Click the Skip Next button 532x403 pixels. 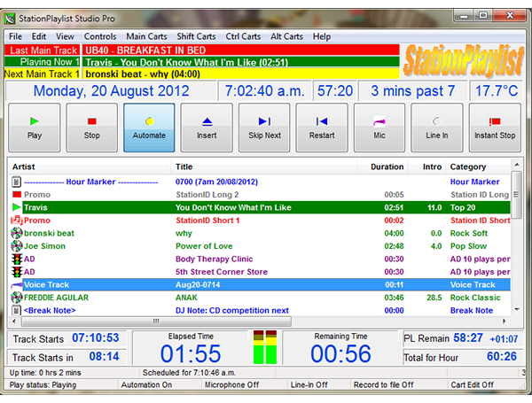pos(264,128)
